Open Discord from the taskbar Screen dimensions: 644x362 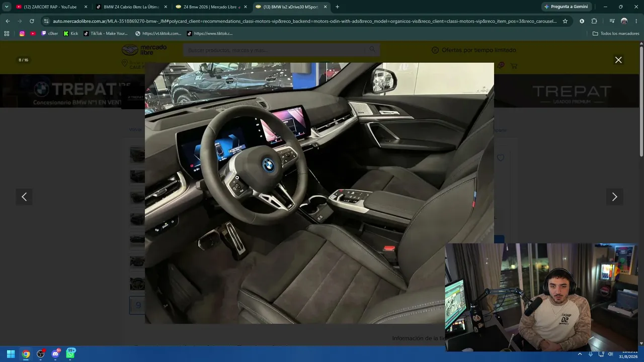point(56,354)
